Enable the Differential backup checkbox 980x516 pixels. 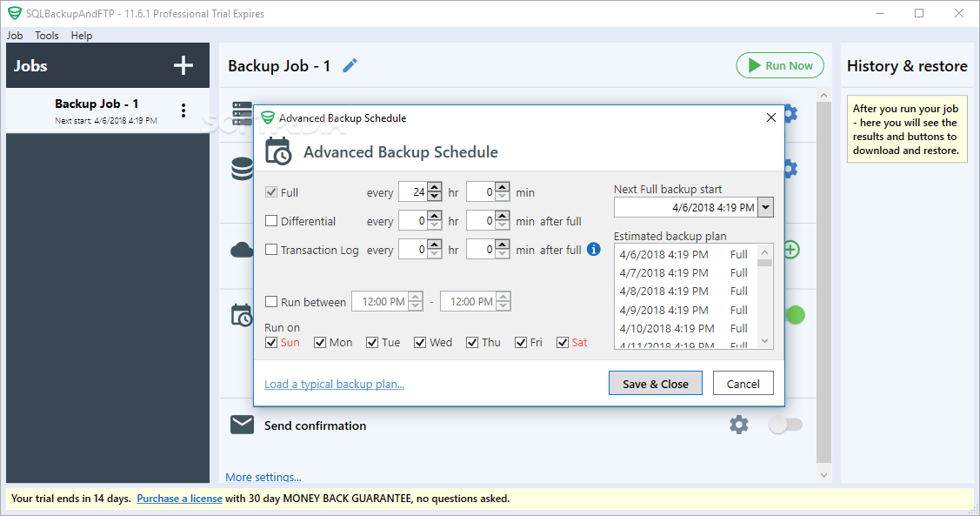pyautogui.click(x=272, y=221)
